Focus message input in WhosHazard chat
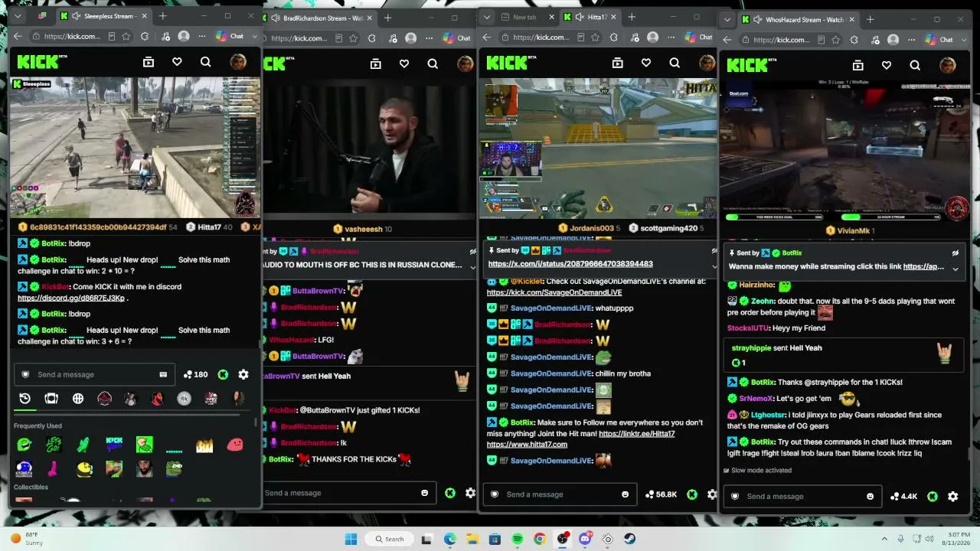This screenshot has width=980, height=551. coord(802,496)
